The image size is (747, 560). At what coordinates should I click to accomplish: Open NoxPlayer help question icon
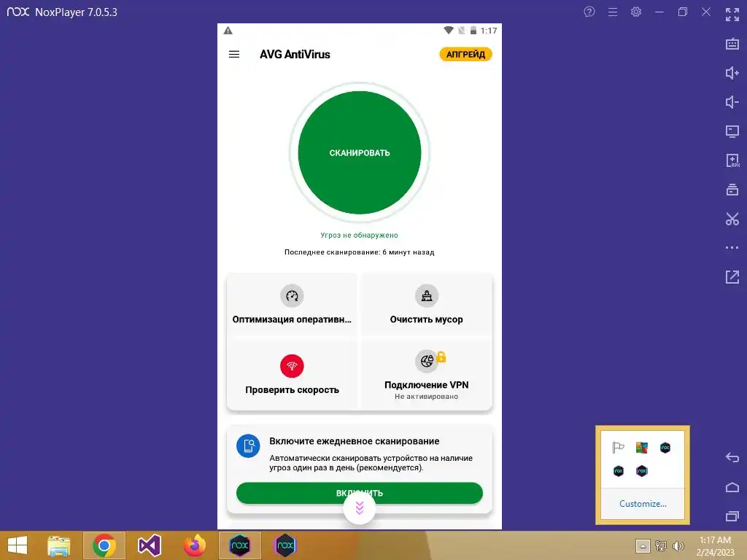pyautogui.click(x=589, y=12)
